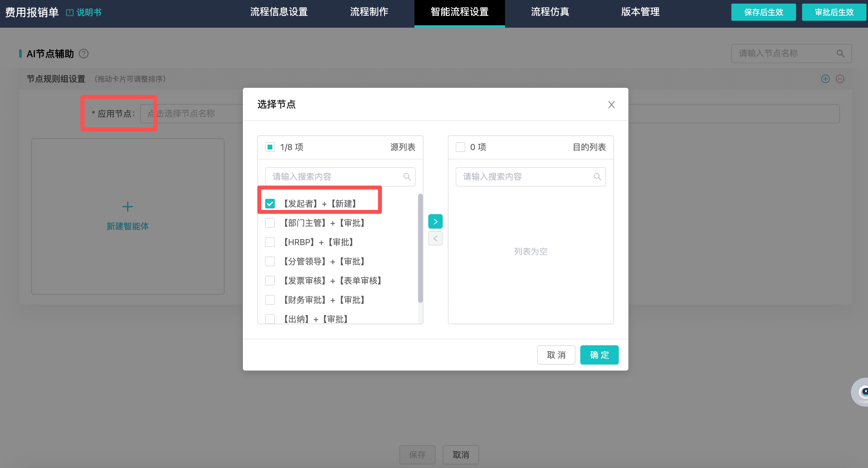Viewport: 868px width, 468px height.
Task: Click the search magnifier in 请输入节点名称 box
Action: tap(840, 54)
